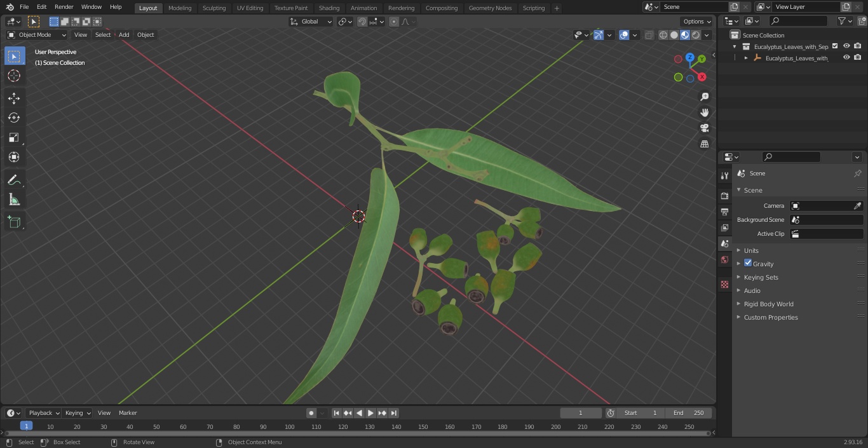Viewport: 868px width, 448px height.
Task: Select the Transform tool
Action: pos(14,157)
